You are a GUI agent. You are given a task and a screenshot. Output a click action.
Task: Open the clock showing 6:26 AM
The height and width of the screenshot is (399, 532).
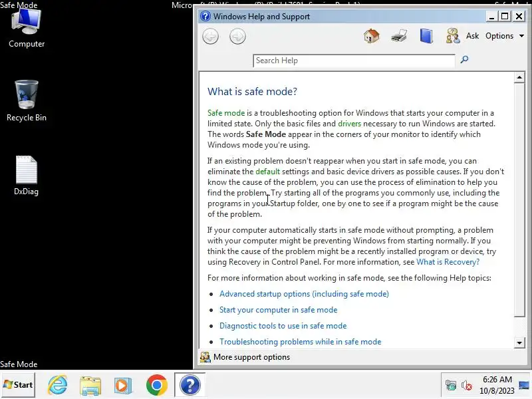click(x=497, y=385)
